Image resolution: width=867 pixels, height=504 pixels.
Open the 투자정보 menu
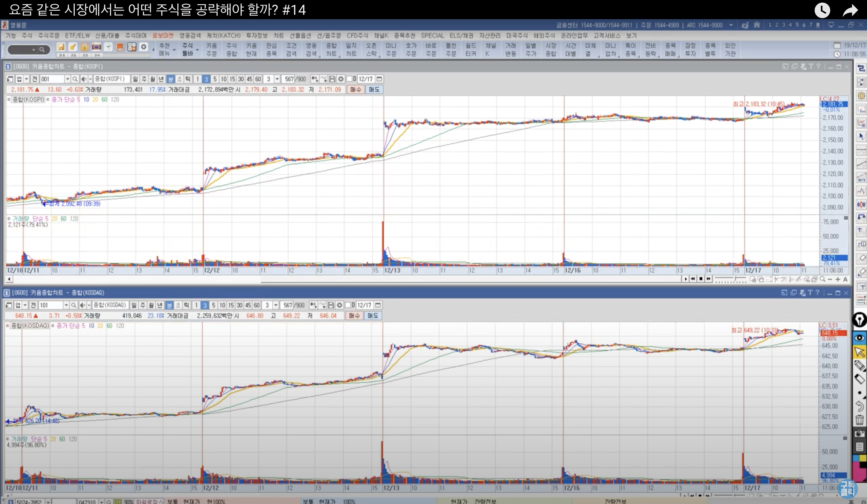[257, 35]
